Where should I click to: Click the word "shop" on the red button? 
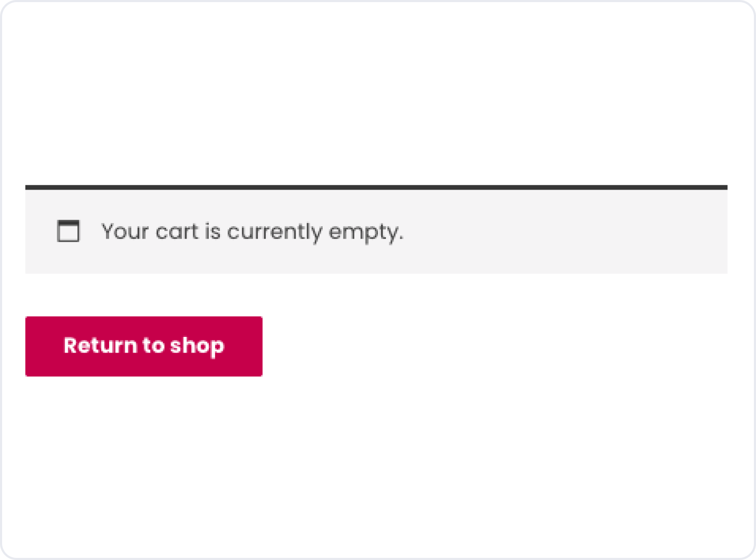[x=197, y=346]
